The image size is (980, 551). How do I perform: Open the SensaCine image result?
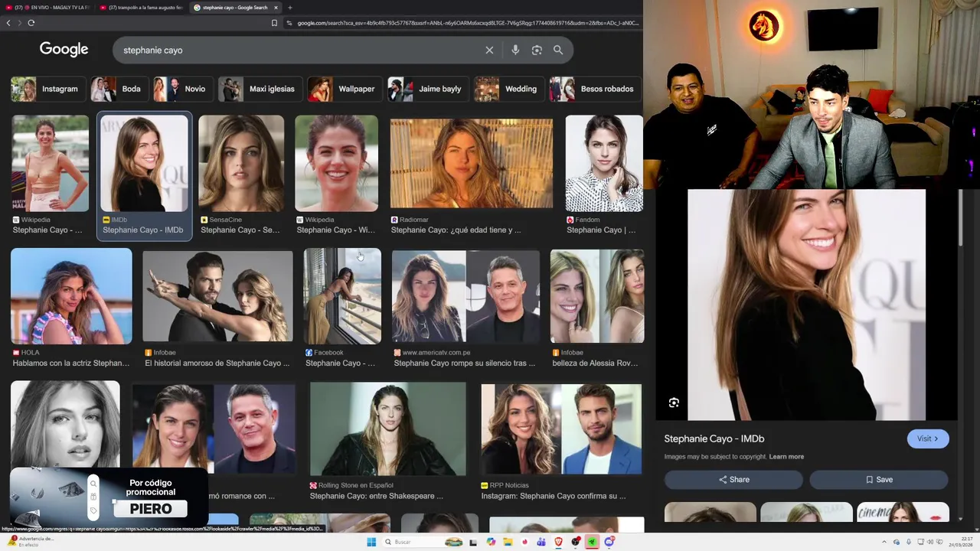241,163
